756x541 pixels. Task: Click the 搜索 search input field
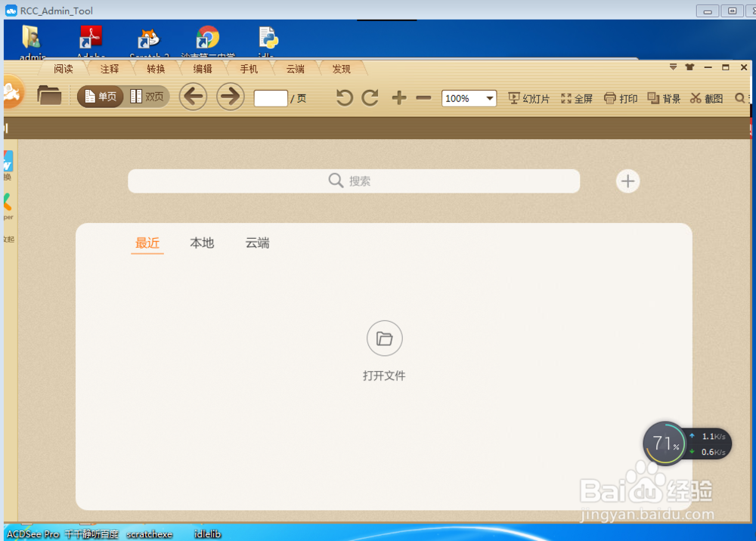353,181
